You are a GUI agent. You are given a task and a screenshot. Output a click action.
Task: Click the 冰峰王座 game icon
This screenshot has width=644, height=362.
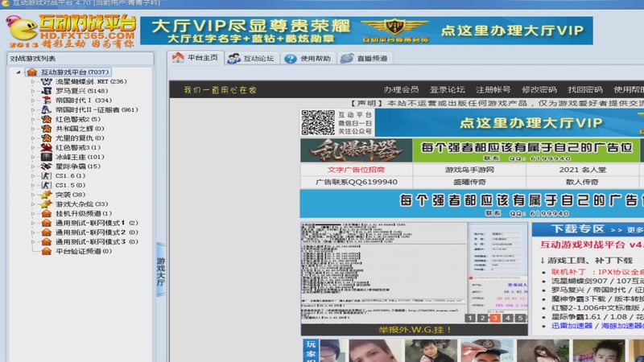tap(47, 157)
